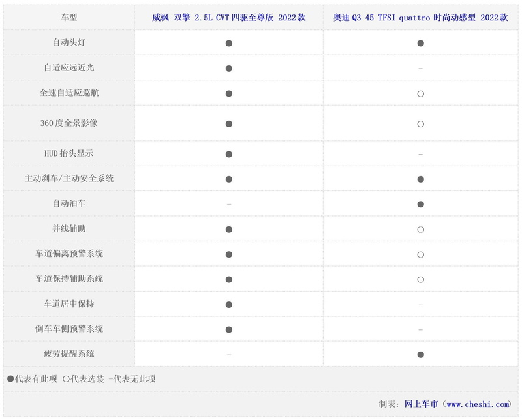Click 威飒 filled dot for 主动刹车/主动安全系统

pos(229,179)
